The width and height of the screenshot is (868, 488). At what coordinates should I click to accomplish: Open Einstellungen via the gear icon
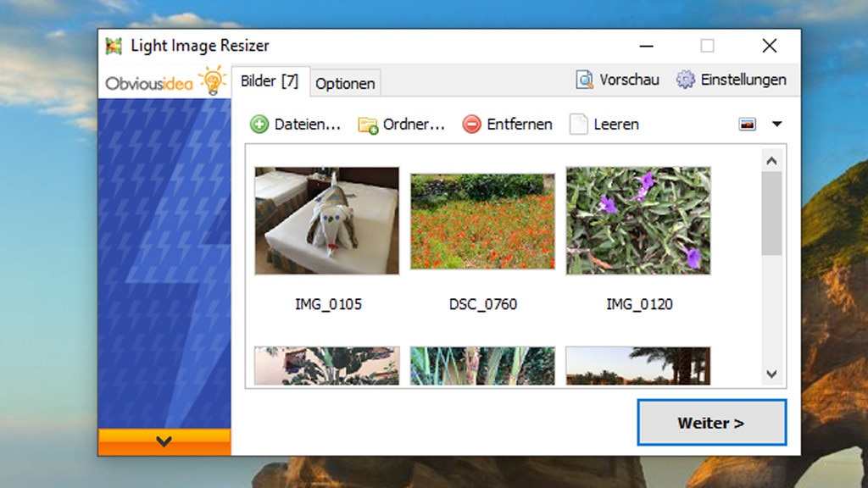[685, 79]
